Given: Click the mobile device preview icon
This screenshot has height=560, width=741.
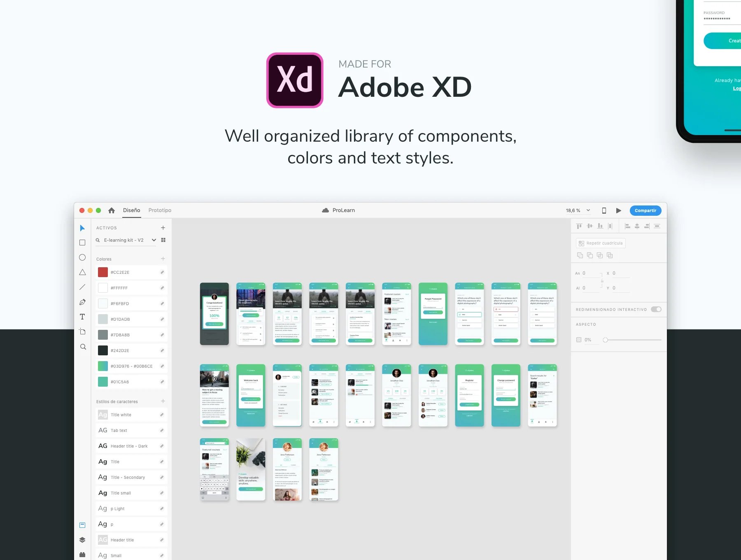Looking at the screenshot, I should (x=604, y=210).
